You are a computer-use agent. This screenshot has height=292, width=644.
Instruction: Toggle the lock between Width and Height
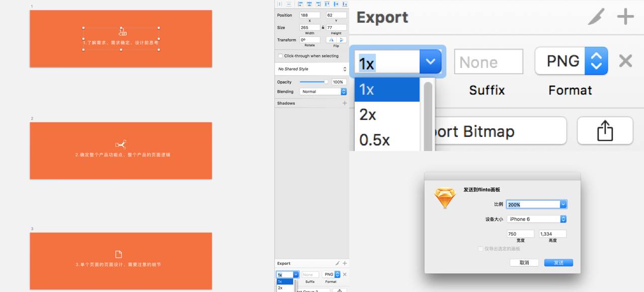(x=323, y=27)
